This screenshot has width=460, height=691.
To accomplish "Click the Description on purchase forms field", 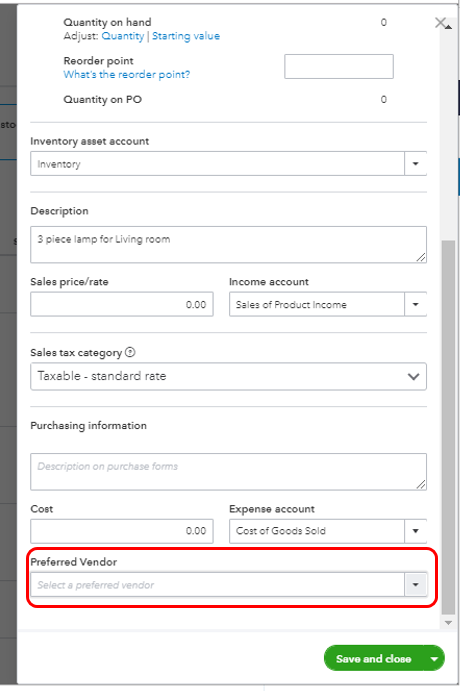I will [x=228, y=472].
